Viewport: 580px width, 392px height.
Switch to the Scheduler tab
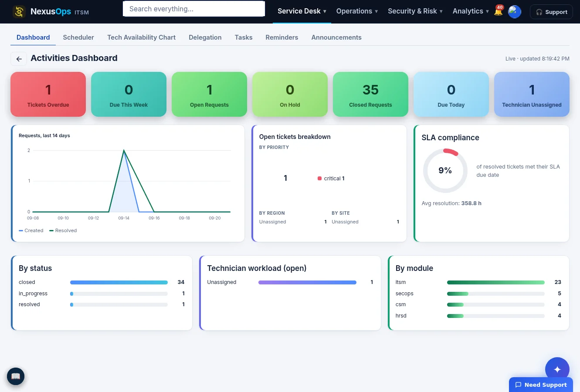78,37
